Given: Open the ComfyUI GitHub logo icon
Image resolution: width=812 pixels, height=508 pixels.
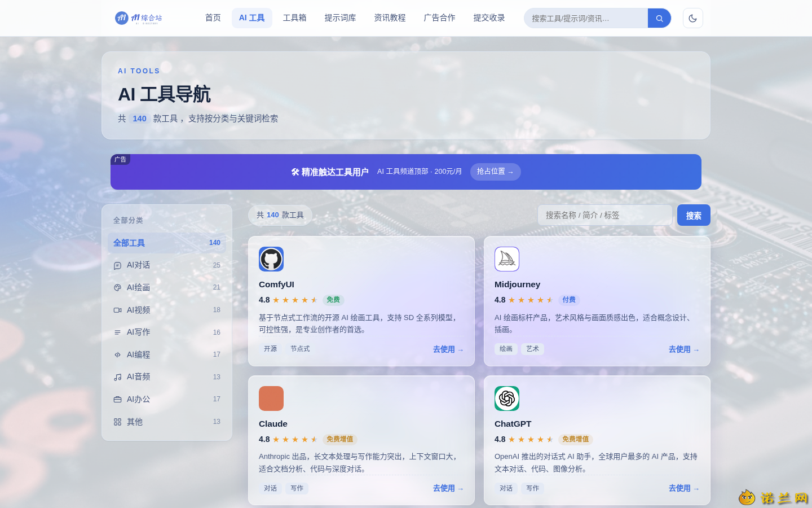Looking at the screenshot, I should pos(271,259).
